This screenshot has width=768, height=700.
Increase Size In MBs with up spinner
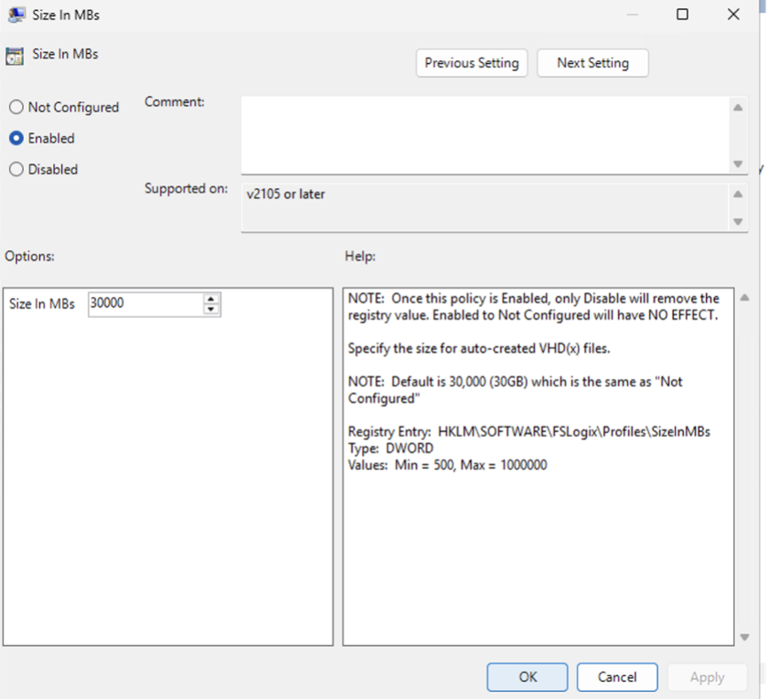coord(211,299)
